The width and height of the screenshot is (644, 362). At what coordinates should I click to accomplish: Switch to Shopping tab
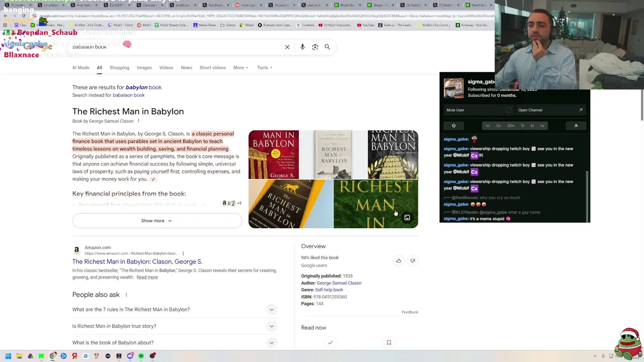click(119, 67)
